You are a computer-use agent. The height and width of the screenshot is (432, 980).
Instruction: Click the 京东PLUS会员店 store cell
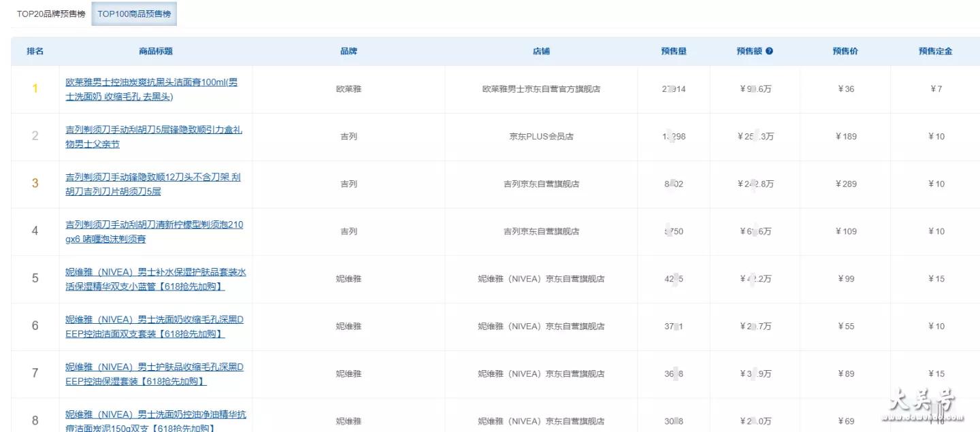coord(541,137)
